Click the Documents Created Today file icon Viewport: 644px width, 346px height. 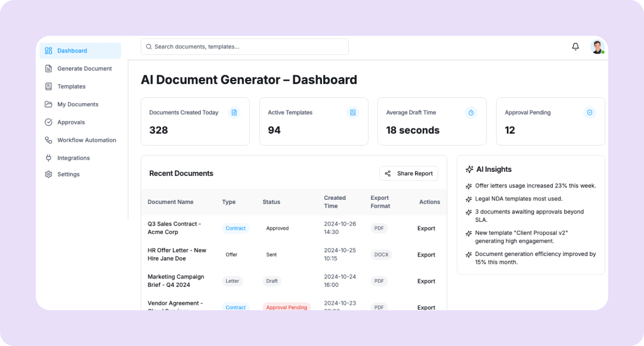tap(234, 112)
